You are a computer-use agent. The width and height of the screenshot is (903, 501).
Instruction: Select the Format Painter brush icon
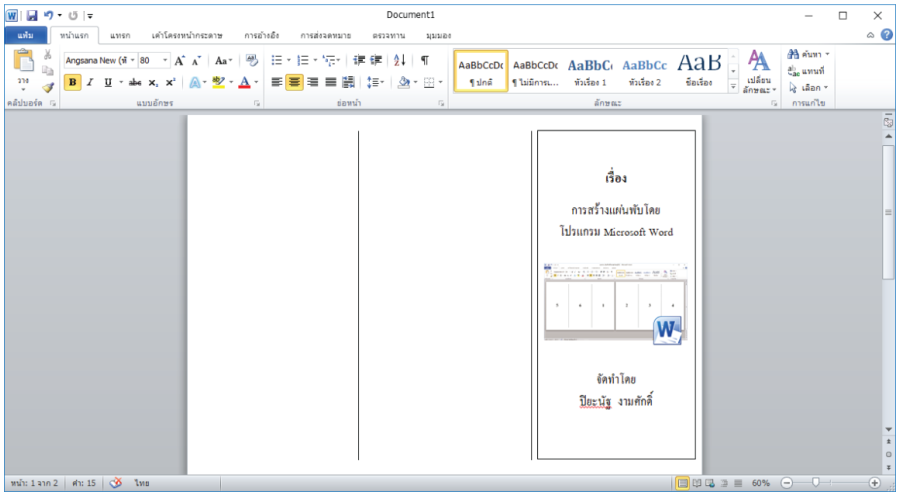tap(48, 87)
